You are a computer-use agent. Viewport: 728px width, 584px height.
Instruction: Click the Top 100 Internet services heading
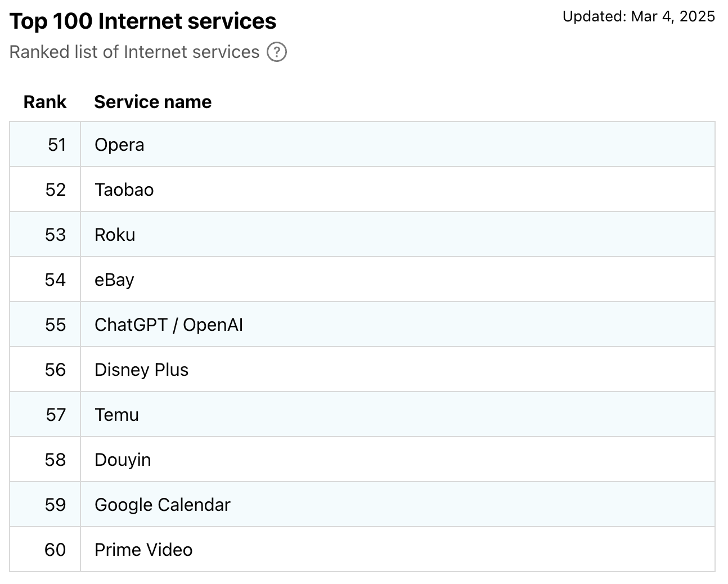143,21
